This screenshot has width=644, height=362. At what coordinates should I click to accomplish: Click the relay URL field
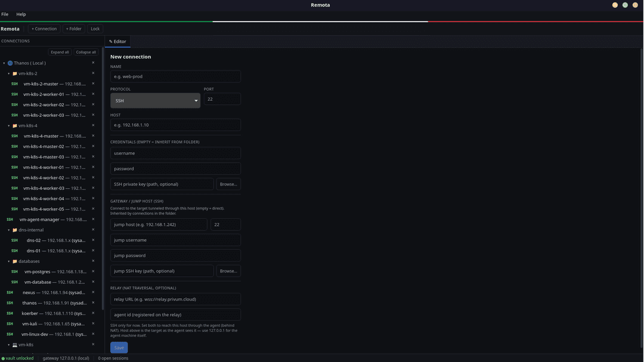(x=175, y=299)
